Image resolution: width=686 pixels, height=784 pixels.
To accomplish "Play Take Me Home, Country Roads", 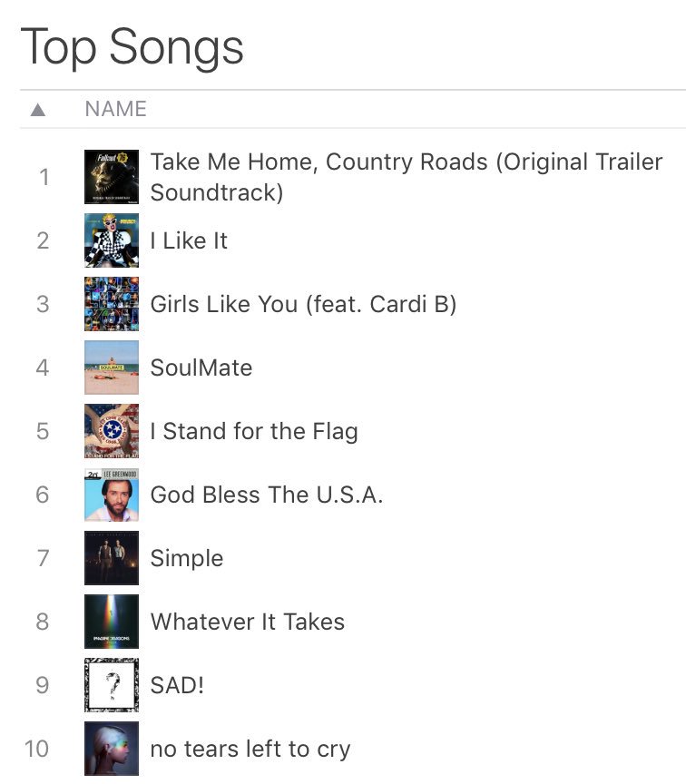I will click(407, 177).
